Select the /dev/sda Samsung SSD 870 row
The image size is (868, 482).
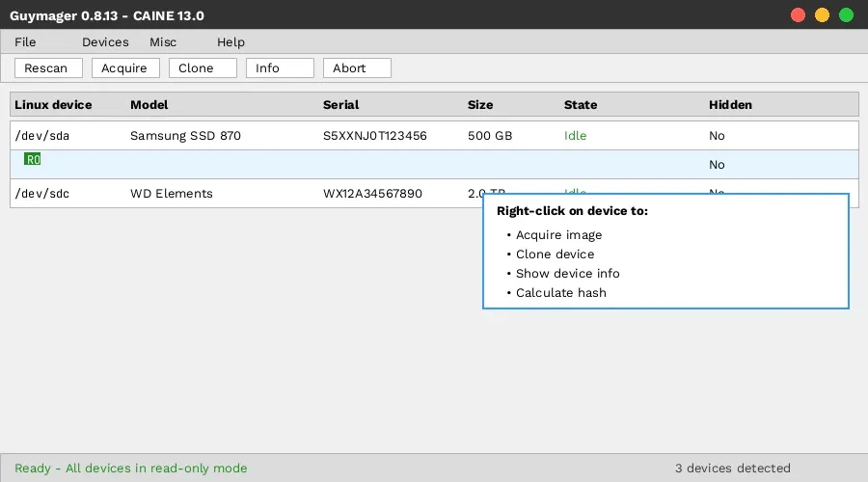tap(241, 136)
